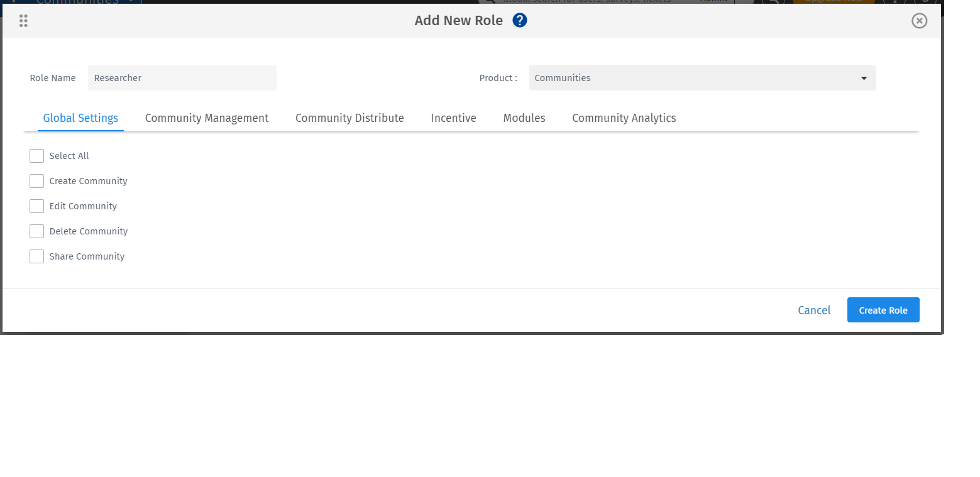Image resolution: width=980 pixels, height=477 pixels.
Task: Switch to the Global Settings tab
Action: tap(80, 118)
